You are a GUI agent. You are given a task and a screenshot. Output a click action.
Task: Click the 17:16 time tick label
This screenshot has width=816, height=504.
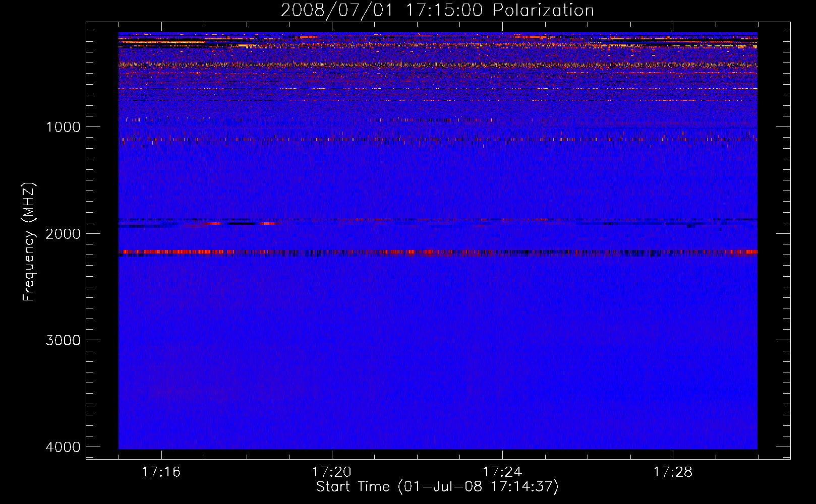[161, 472]
